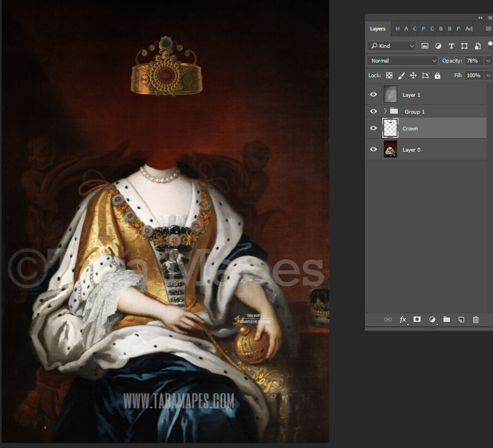Open the Normal blend mode dropdown
This screenshot has height=448, width=493.
pos(402,60)
